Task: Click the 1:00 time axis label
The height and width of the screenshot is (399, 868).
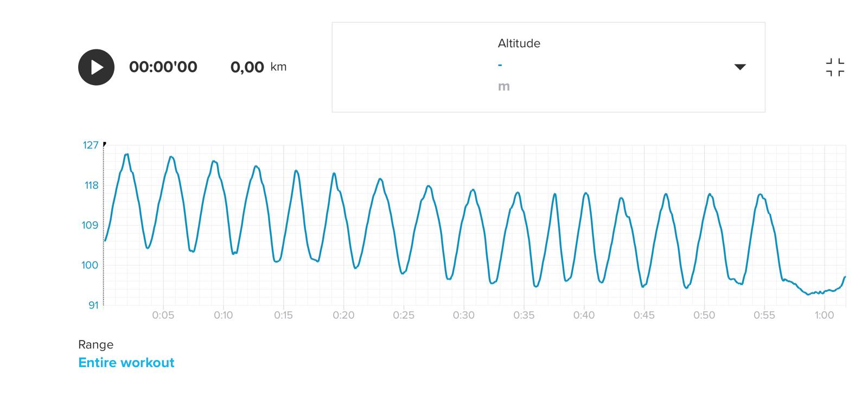Action: point(824,316)
